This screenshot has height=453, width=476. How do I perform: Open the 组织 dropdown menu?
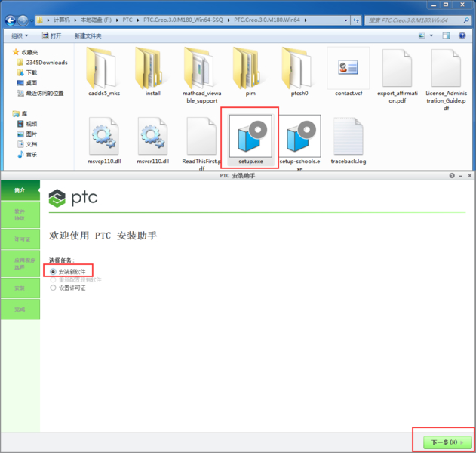coord(20,35)
